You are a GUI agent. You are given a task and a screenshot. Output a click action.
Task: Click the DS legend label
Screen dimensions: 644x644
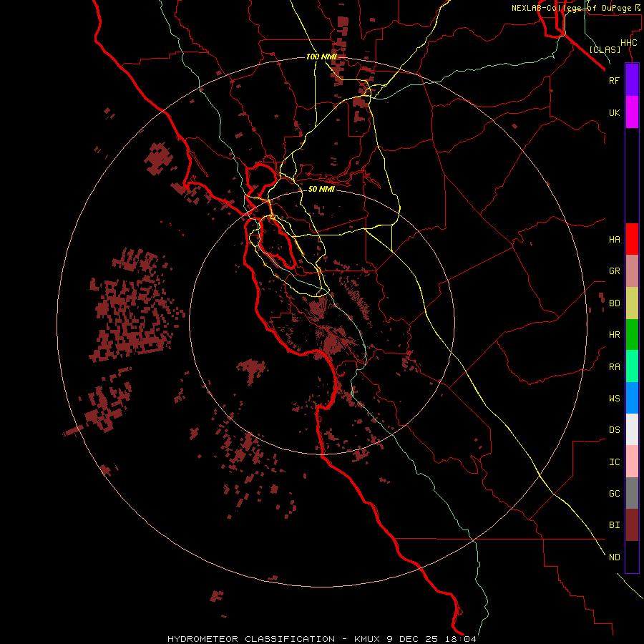click(615, 430)
